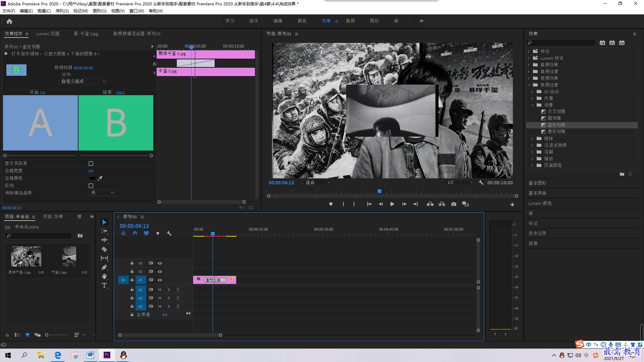The width and height of the screenshot is (644, 362).
Task: Toggle linked selection in timeline
Action: tap(146, 233)
